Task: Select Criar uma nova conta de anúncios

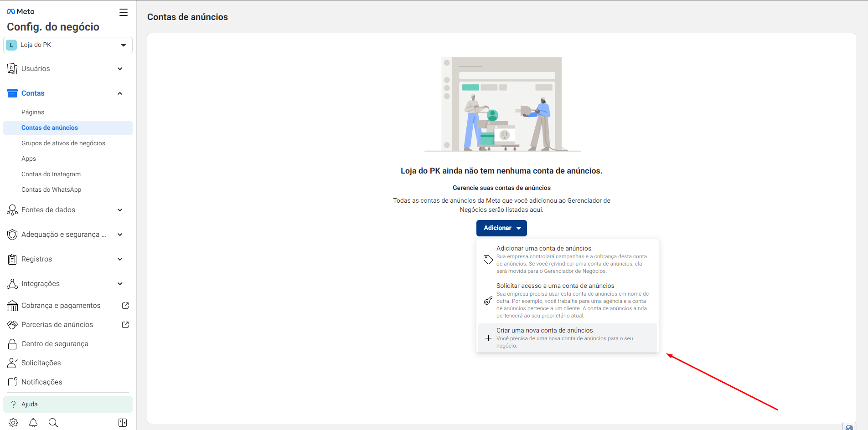Action: [568, 338]
